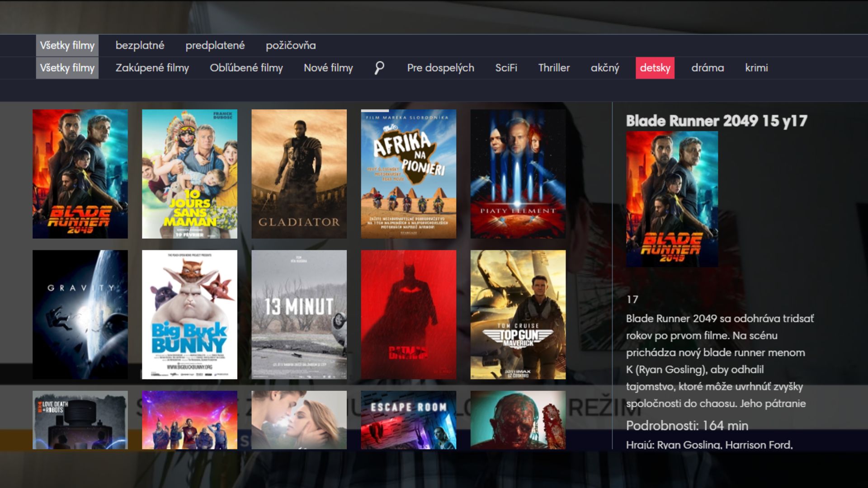This screenshot has height=488, width=868.
Task: Click the age rating 17 label
Action: (632, 300)
